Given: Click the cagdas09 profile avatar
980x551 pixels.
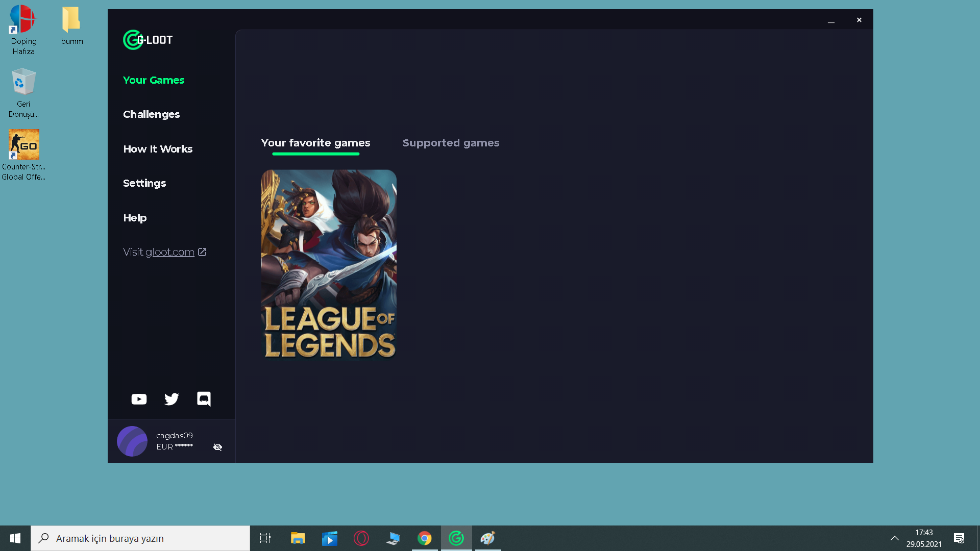Looking at the screenshot, I should pos(132,441).
